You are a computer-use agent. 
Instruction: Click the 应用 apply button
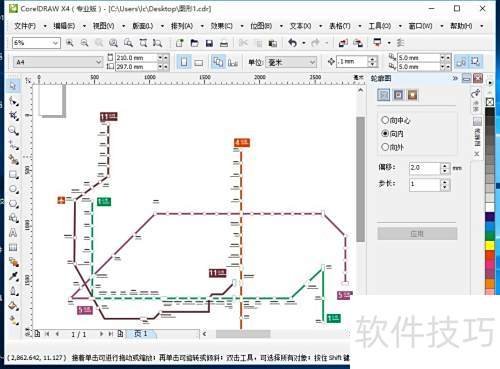tap(417, 234)
